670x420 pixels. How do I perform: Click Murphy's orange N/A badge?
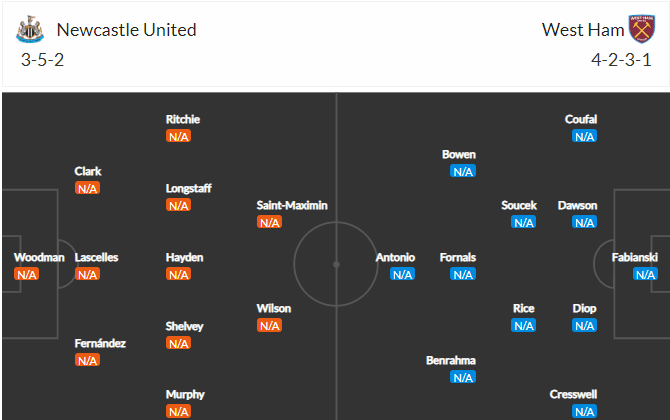pos(179,411)
